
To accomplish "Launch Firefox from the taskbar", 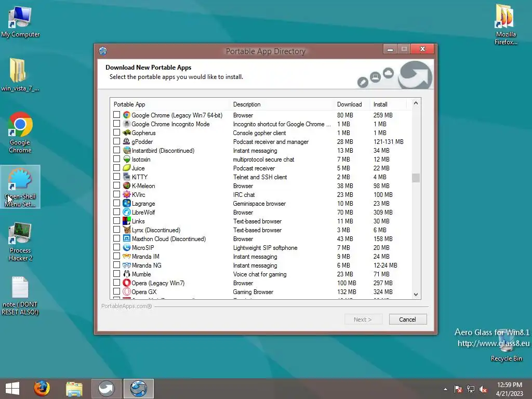I will click(42, 389).
